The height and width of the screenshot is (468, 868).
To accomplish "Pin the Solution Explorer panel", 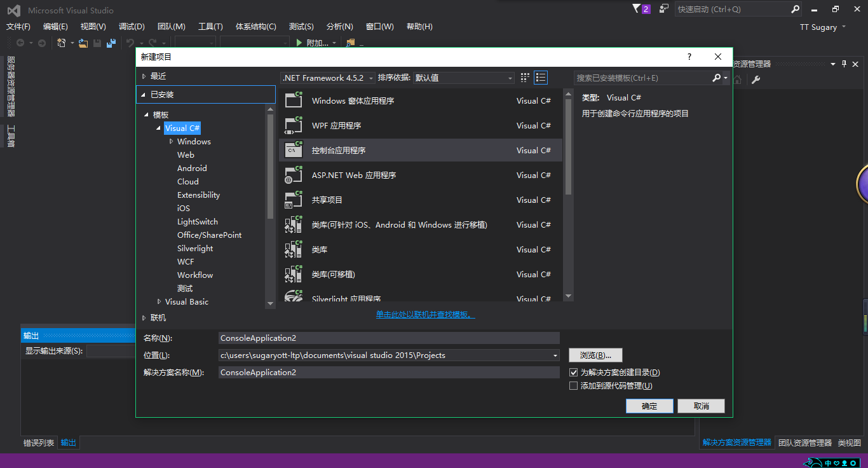I will 844,64.
